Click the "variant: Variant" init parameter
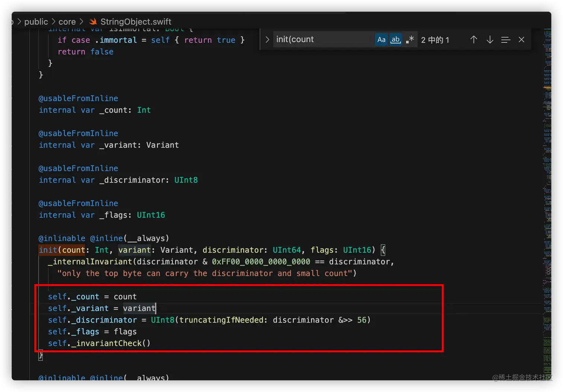The height and width of the screenshot is (392, 563). click(156, 250)
